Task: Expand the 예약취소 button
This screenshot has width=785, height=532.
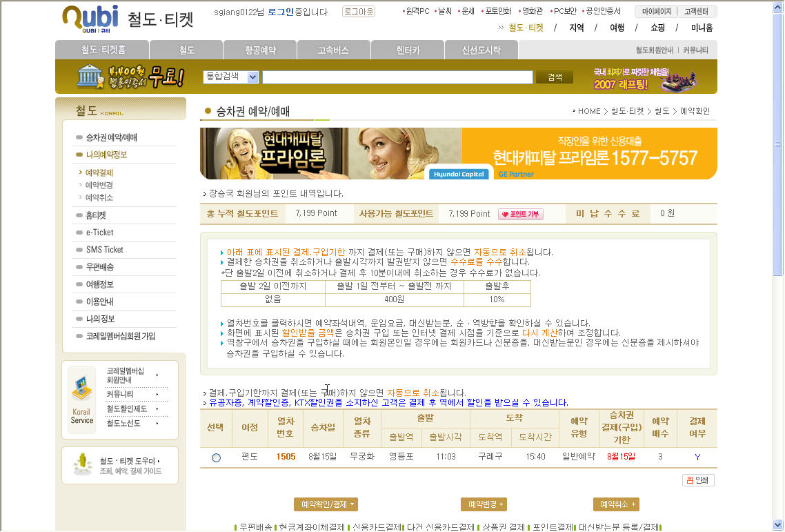Action: click(x=616, y=504)
